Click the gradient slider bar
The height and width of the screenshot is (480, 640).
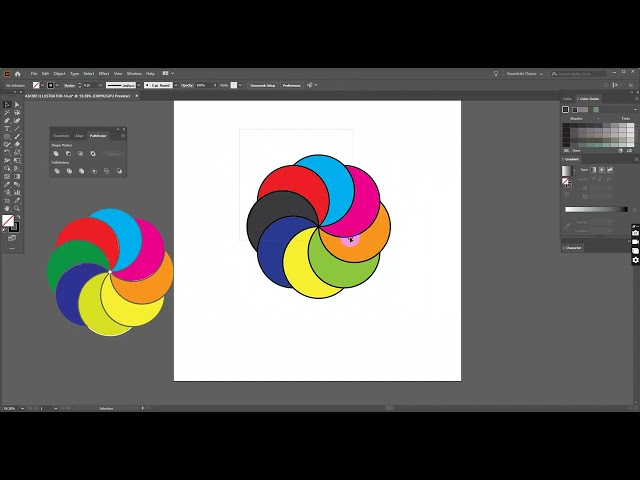click(596, 209)
